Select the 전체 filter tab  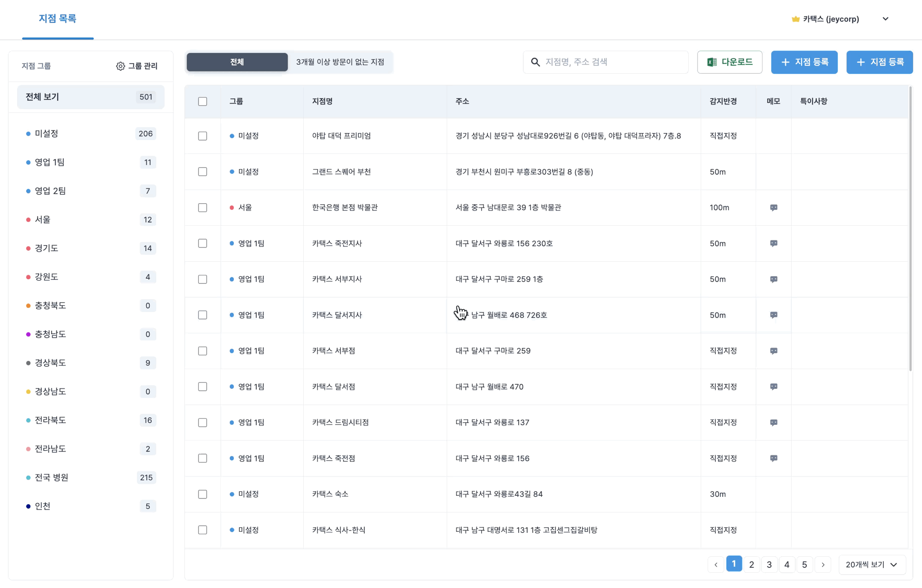tap(237, 62)
